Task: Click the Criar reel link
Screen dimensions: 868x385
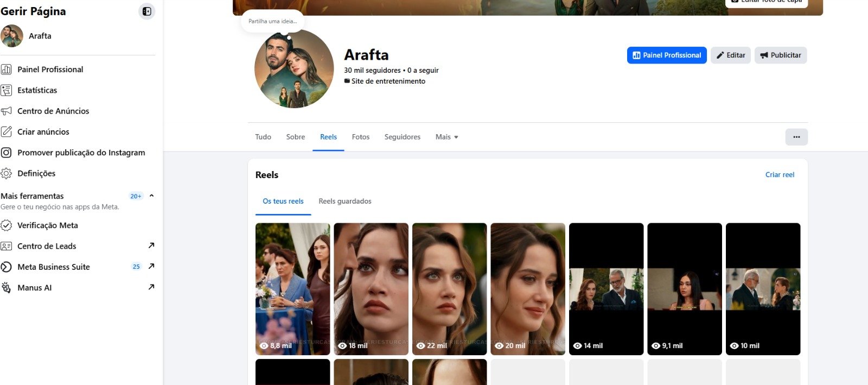Action: [x=780, y=174]
